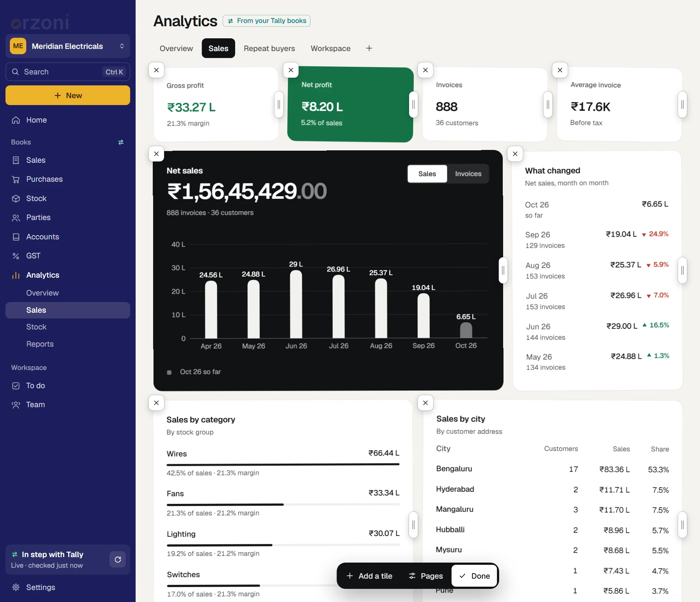This screenshot has height=602, width=700.
Task: Click the plus icon to add tab
Action: point(369,48)
